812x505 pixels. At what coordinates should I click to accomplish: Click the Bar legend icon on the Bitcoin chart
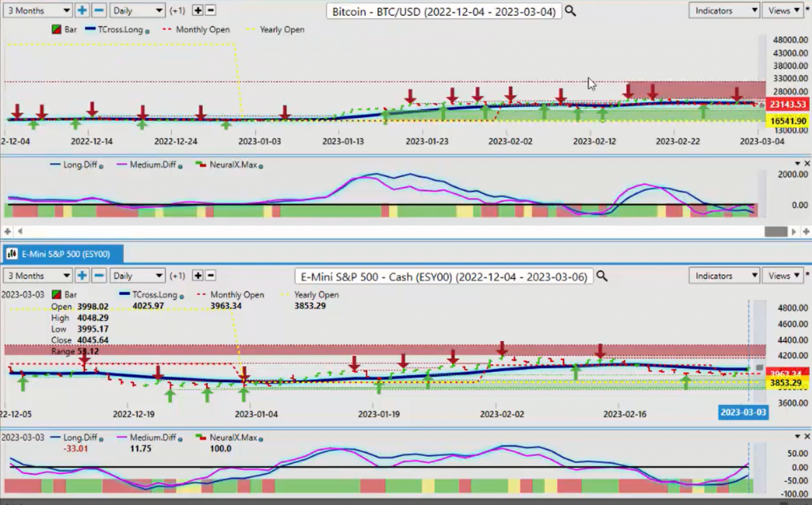(x=56, y=29)
